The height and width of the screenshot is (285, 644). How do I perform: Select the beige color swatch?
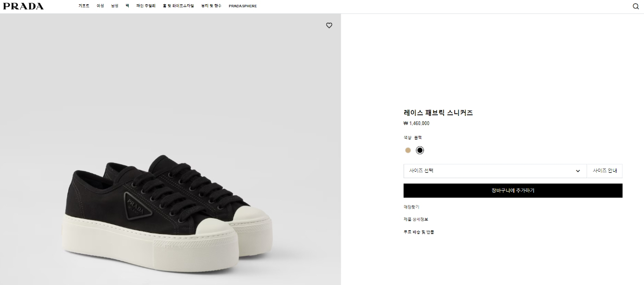click(408, 150)
